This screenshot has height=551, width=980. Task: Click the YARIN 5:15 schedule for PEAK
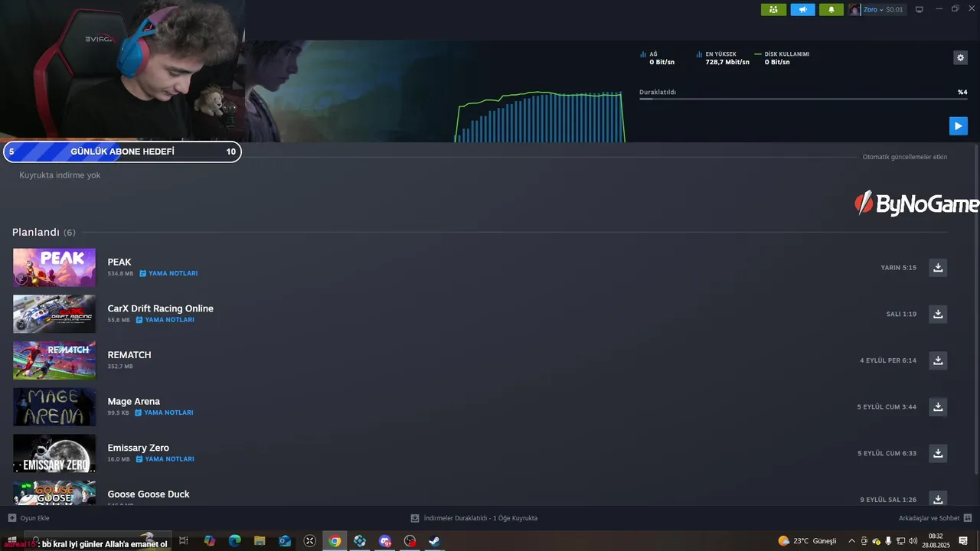(x=899, y=268)
